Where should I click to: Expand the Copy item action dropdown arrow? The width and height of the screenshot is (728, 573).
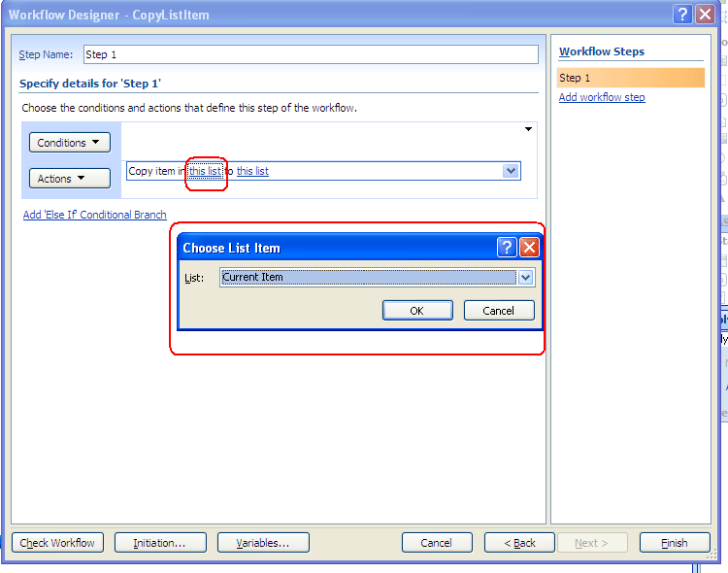point(511,171)
